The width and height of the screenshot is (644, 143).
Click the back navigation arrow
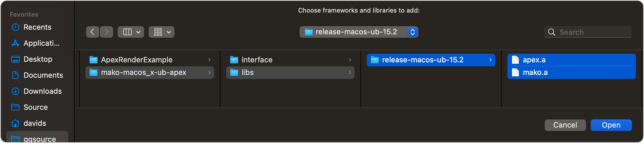(92, 32)
